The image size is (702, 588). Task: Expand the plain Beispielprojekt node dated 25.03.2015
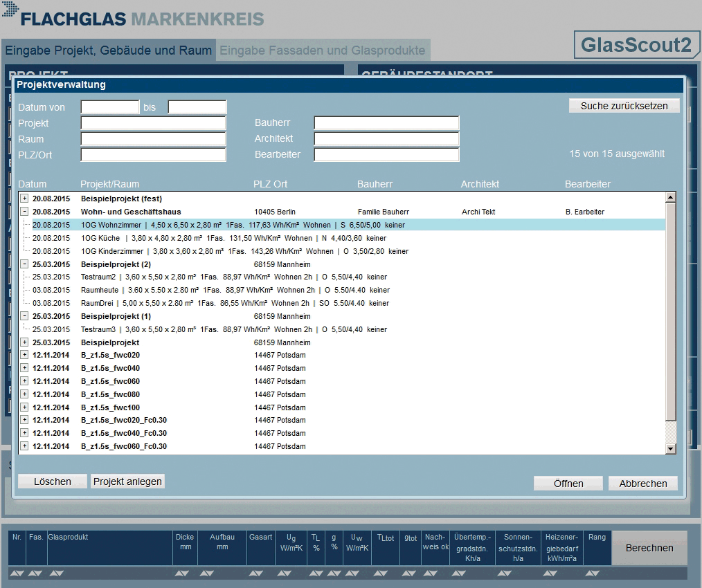click(x=25, y=342)
